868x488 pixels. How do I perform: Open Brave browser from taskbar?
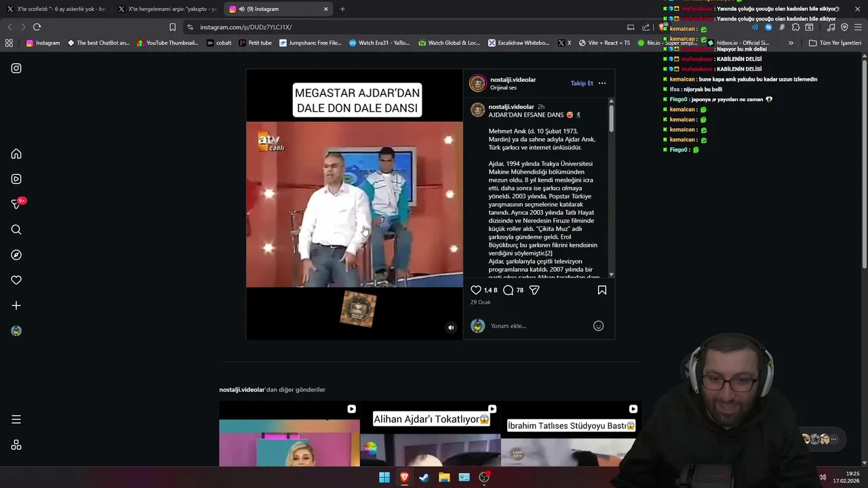coord(404,477)
